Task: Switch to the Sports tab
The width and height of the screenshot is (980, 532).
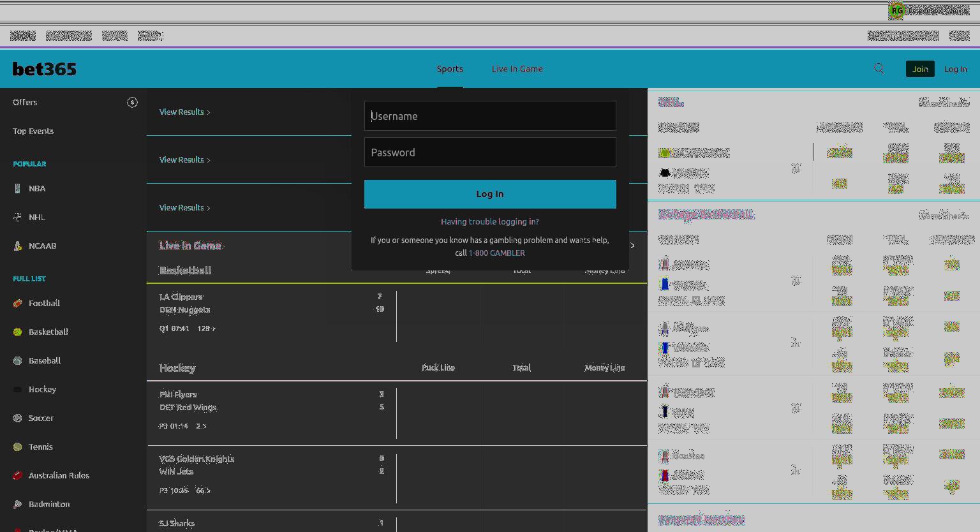Action: (x=450, y=69)
